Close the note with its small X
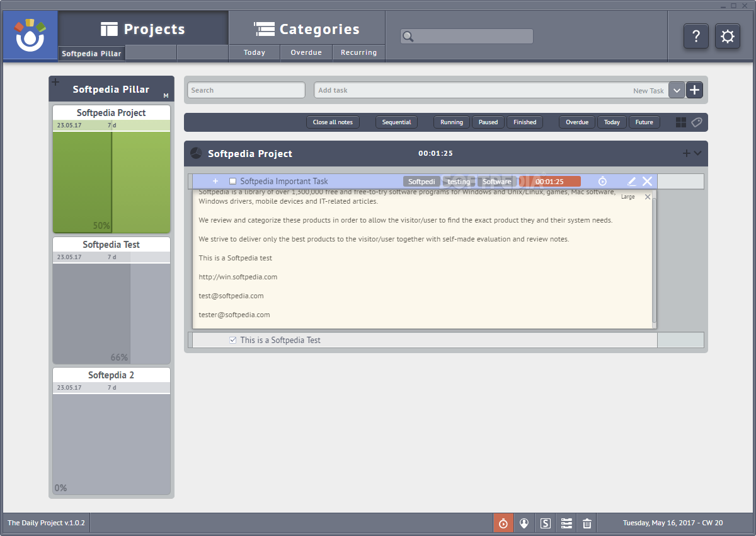The image size is (756, 536). pos(648,197)
